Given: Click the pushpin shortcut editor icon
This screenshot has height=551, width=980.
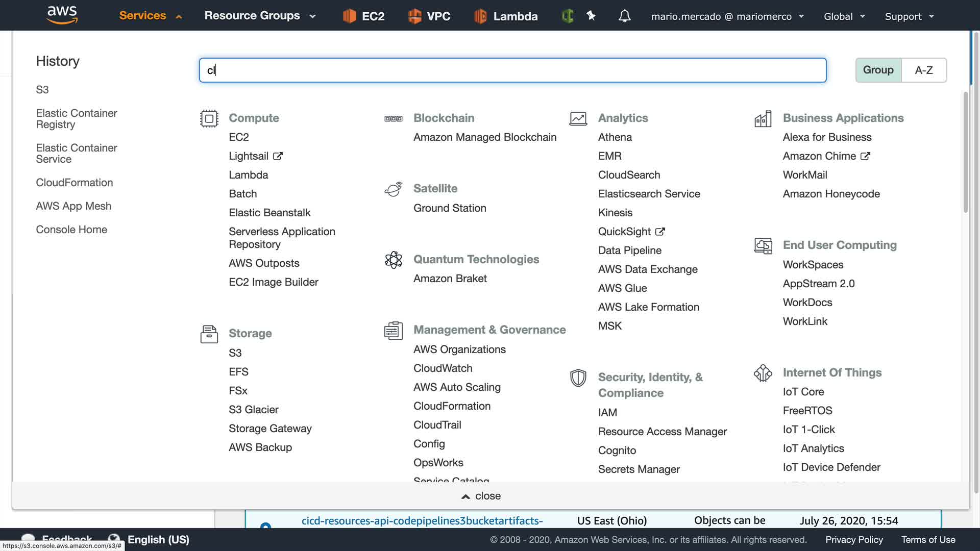Looking at the screenshot, I should (x=591, y=16).
